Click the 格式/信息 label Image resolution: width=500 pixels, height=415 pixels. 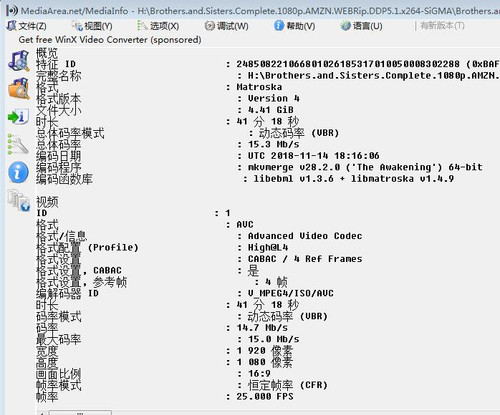(x=61, y=236)
